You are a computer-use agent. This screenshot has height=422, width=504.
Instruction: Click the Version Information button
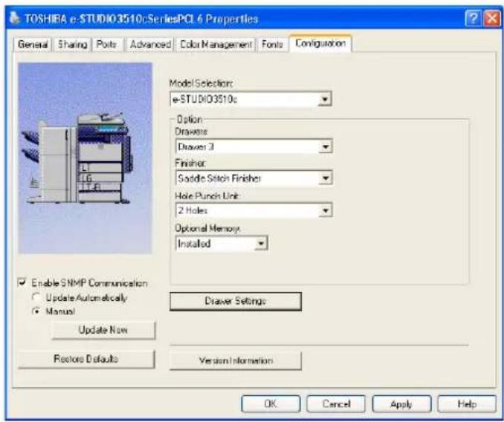click(236, 360)
